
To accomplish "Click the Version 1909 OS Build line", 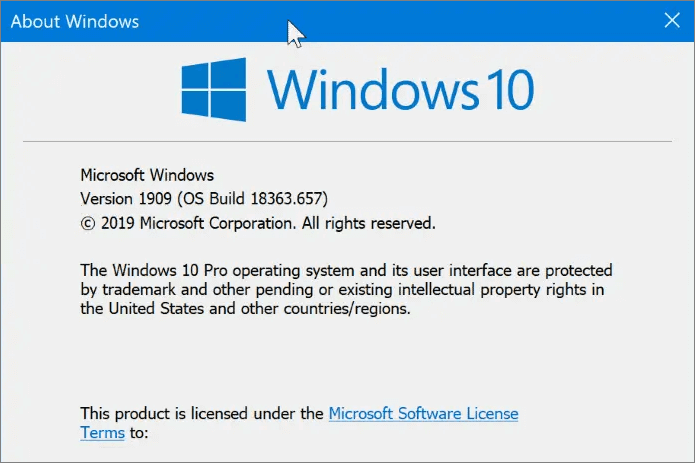I will [204, 198].
